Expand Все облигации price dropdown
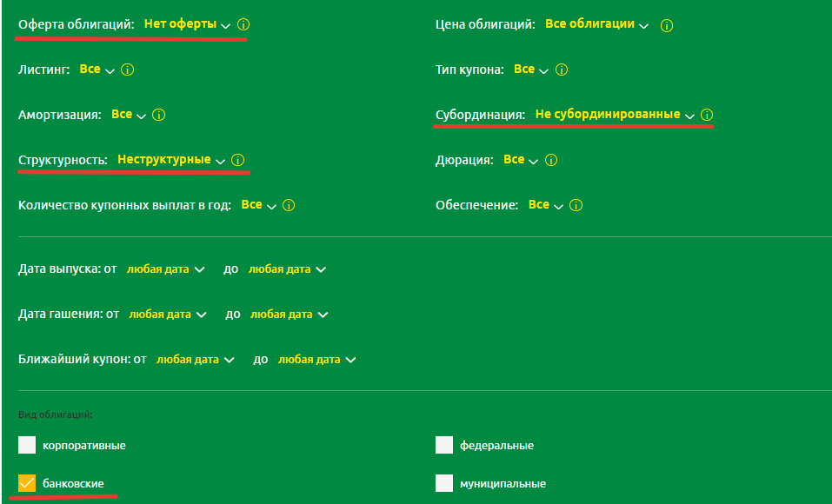 point(596,25)
